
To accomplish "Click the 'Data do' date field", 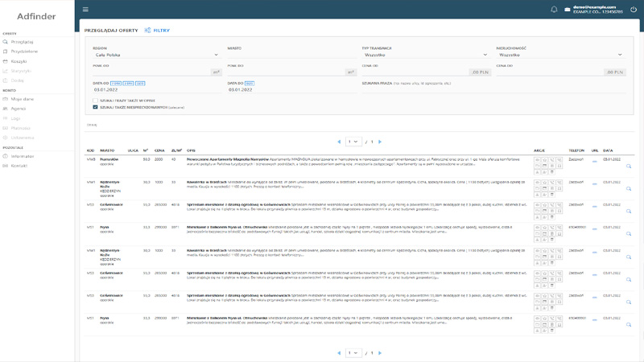I will click(291, 89).
